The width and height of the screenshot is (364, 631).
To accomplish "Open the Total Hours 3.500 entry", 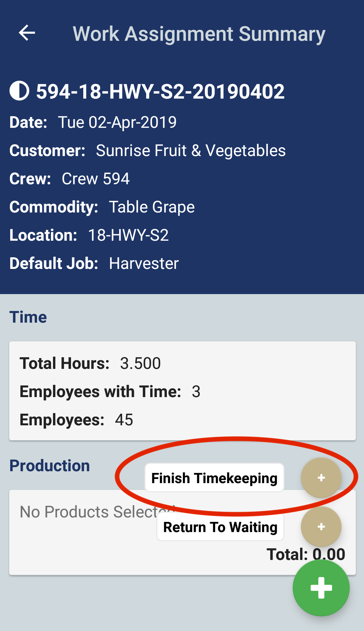I will 90,363.
